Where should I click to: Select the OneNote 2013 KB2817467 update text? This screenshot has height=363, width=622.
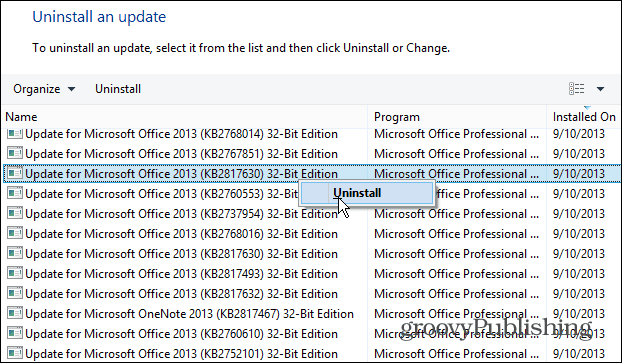pyautogui.click(x=189, y=314)
